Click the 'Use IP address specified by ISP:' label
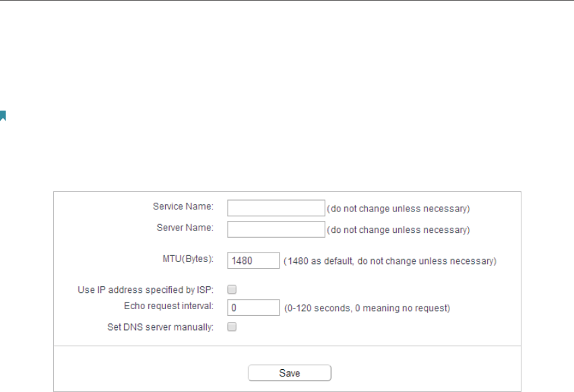The height and width of the screenshot is (392, 574). 146,290
